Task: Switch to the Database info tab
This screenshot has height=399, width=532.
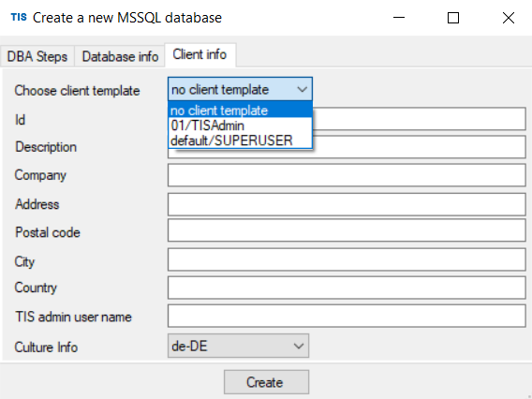Action: 120,56
